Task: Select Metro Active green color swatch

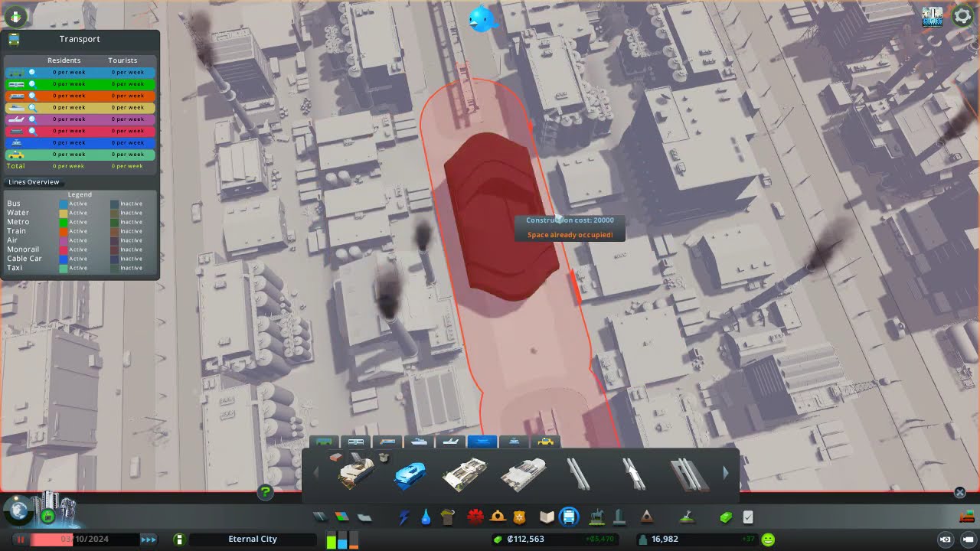Action: [x=64, y=222]
